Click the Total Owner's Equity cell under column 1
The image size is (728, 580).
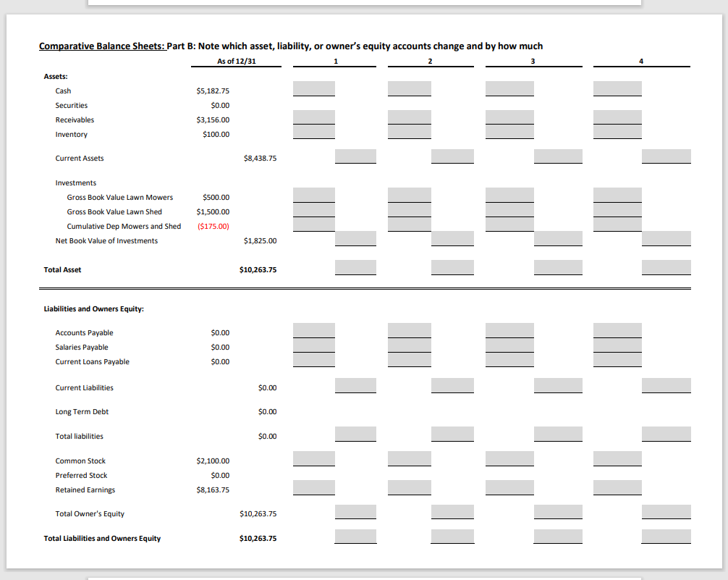pos(355,511)
